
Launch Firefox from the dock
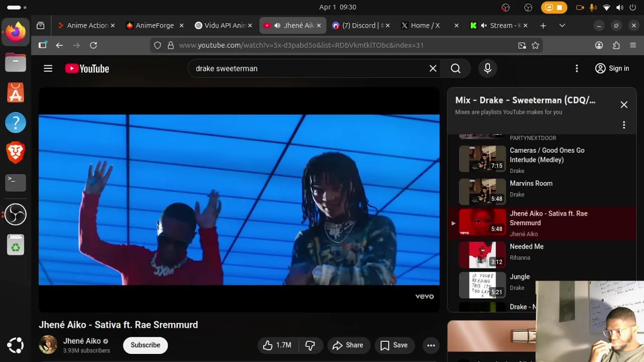click(16, 32)
